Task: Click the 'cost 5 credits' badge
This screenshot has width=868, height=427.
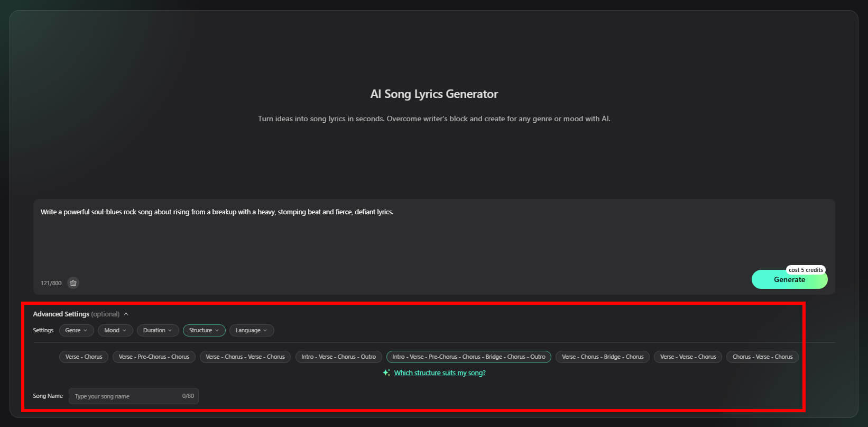Action: (x=806, y=270)
